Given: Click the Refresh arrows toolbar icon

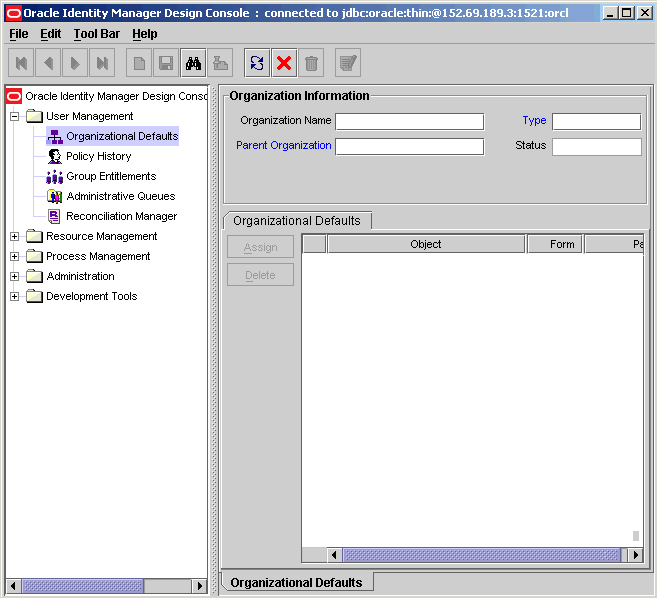Looking at the screenshot, I should point(257,63).
